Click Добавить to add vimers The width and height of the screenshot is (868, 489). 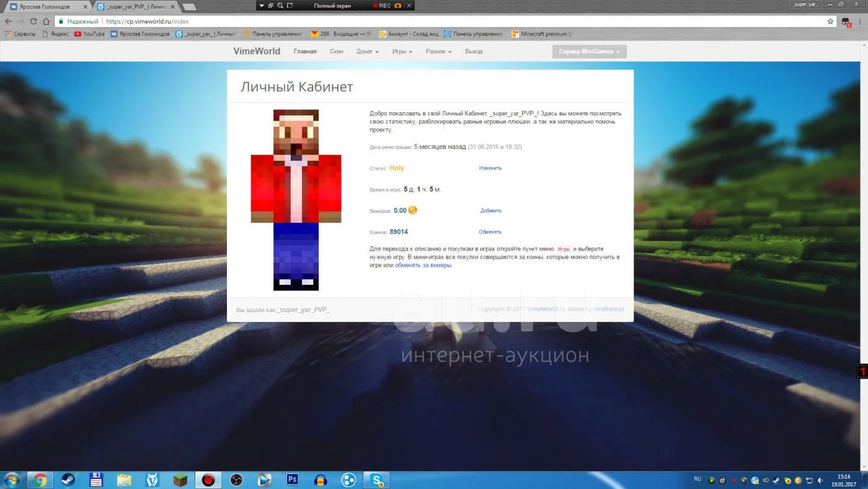pos(491,211)
